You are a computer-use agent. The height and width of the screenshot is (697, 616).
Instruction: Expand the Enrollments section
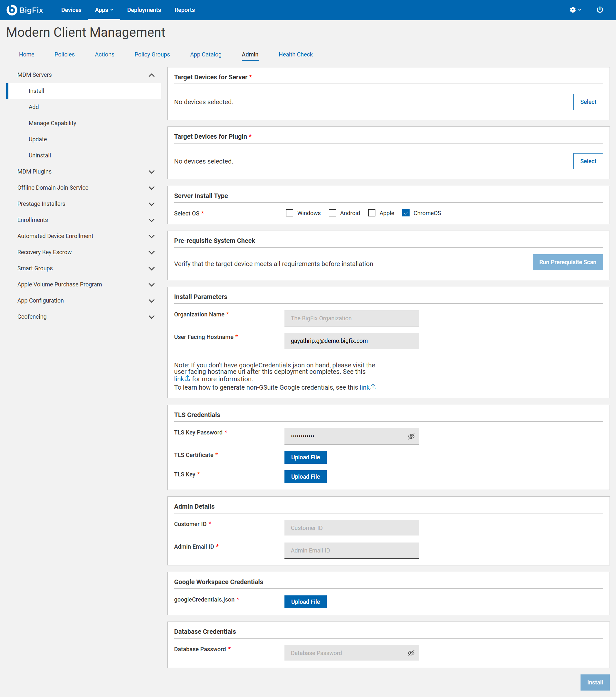click(x=152, y=220)
